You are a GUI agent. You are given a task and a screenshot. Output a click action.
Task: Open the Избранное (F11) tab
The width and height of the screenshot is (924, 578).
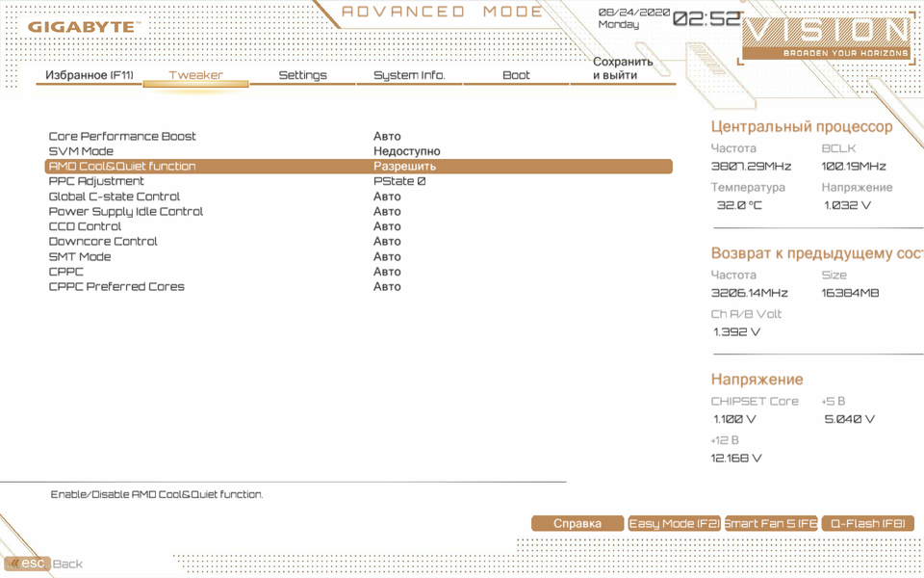tap(90, 75)
